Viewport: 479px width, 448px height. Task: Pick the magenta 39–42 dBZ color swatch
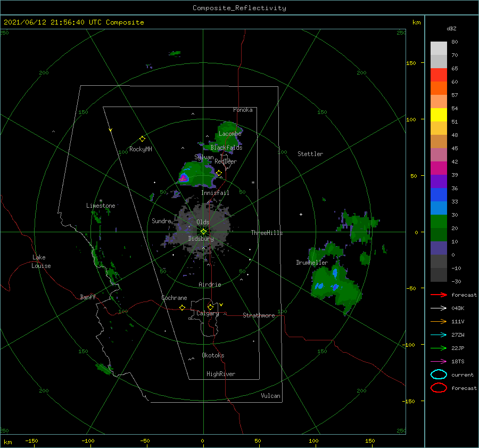(x=439, y=168)
